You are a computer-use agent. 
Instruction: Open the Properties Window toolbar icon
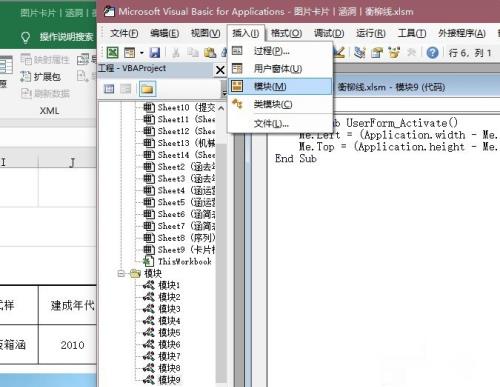[x=377, y=52]
